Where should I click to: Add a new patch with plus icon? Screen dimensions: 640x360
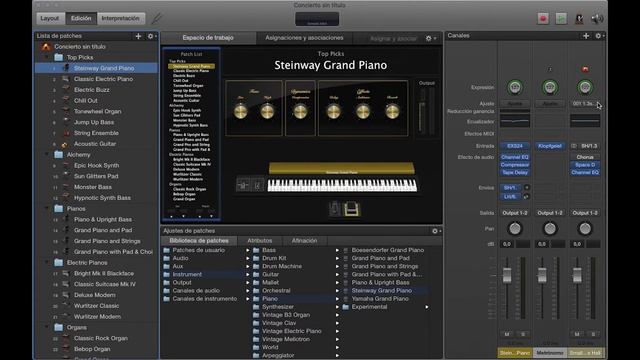point(138,36)
